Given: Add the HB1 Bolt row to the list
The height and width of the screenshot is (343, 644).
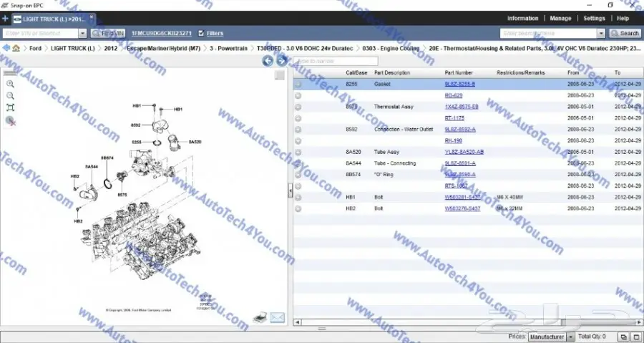Looking at the screenshot, I should pos(298,198).
